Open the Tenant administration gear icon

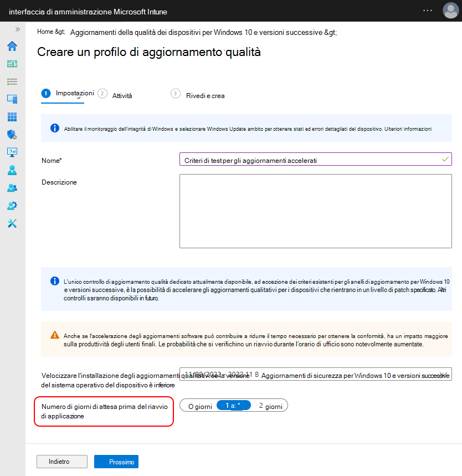pos(12,206)
